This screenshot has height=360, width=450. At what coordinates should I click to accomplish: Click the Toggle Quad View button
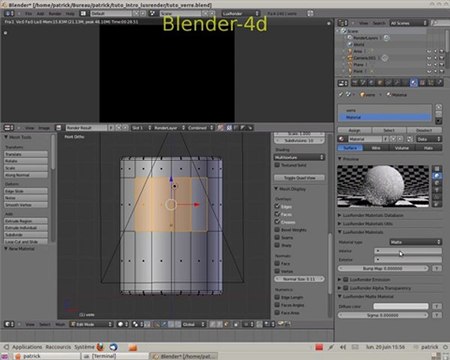299,178
